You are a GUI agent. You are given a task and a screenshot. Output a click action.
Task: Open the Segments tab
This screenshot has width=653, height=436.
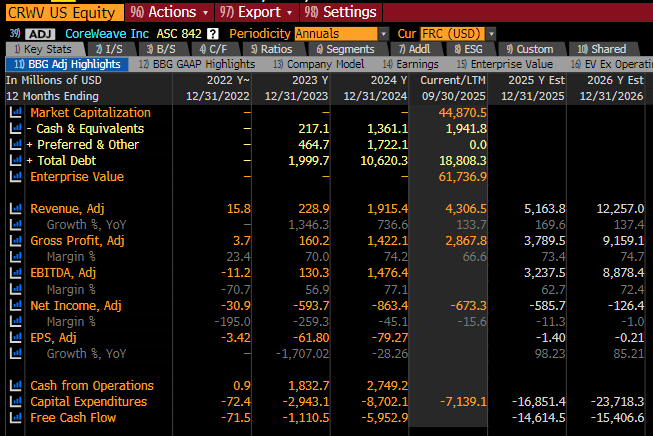(x=345, y=49)
